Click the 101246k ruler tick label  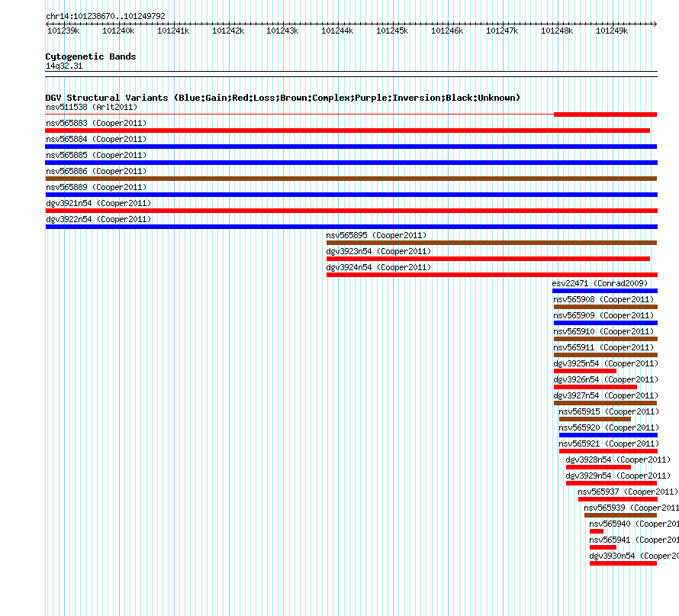pos(447,31)
